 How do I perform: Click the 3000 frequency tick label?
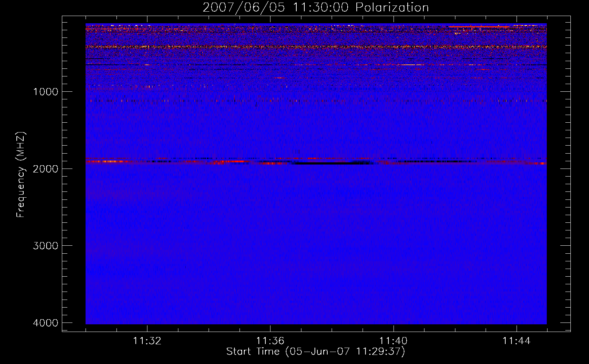click(x=46, y=245)
